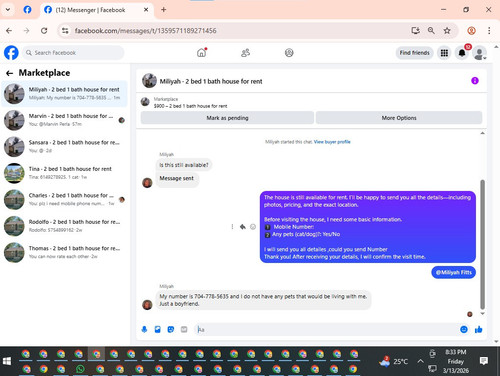Click the @Miliyah Fitts mention bubble
Viewport: 500px width, 376px height.
(454, 272)
